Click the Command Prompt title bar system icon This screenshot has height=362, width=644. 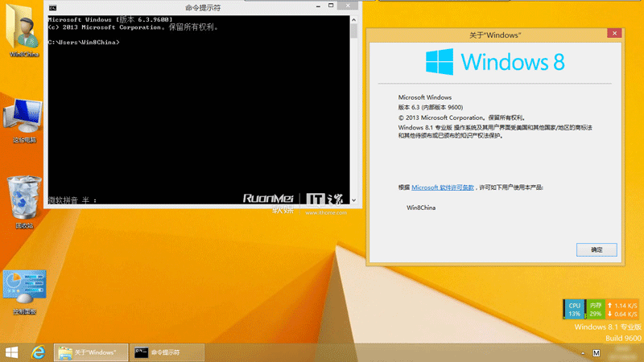click(52, 7)
